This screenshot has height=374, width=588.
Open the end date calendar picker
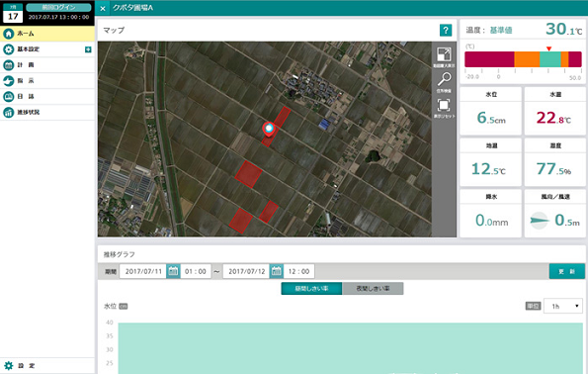click(x=277, y=271)
